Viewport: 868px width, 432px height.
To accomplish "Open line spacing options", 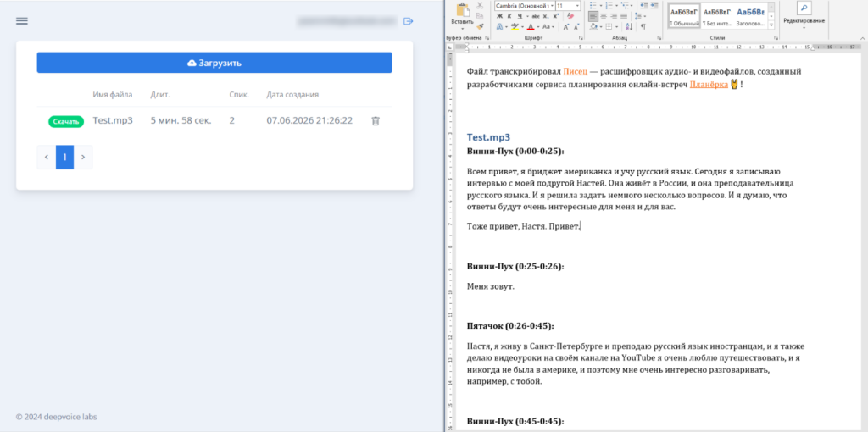I will (x=639, y=16).
